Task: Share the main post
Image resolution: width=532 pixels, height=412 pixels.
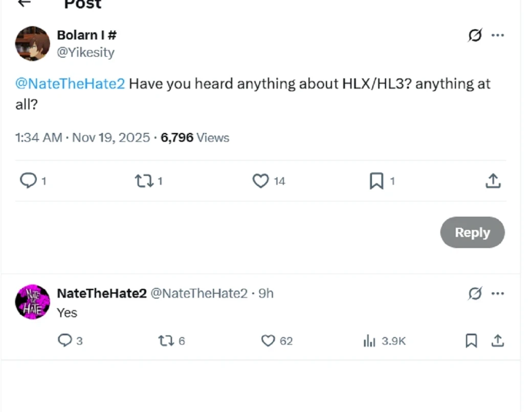Action: tap(493, 180)
